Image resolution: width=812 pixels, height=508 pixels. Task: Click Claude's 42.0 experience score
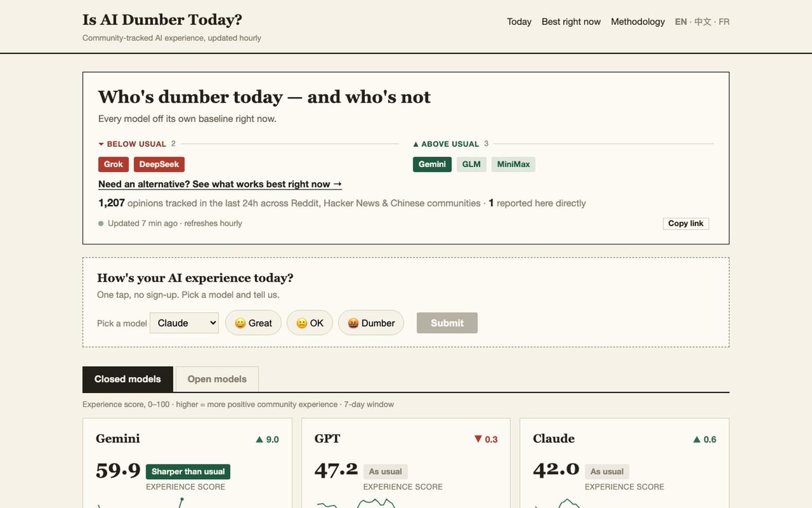556,470
